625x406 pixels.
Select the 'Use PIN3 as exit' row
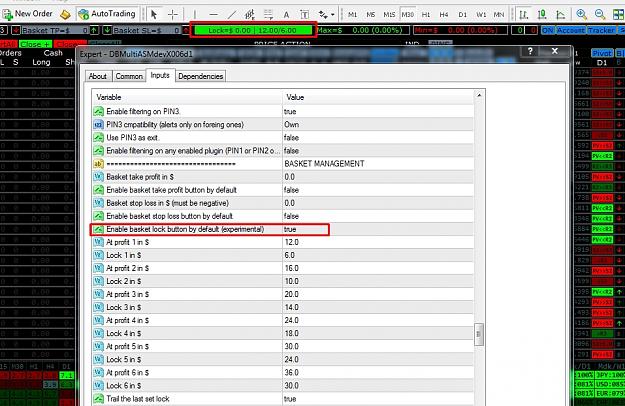pyautogui.click(x=283, y=137)
